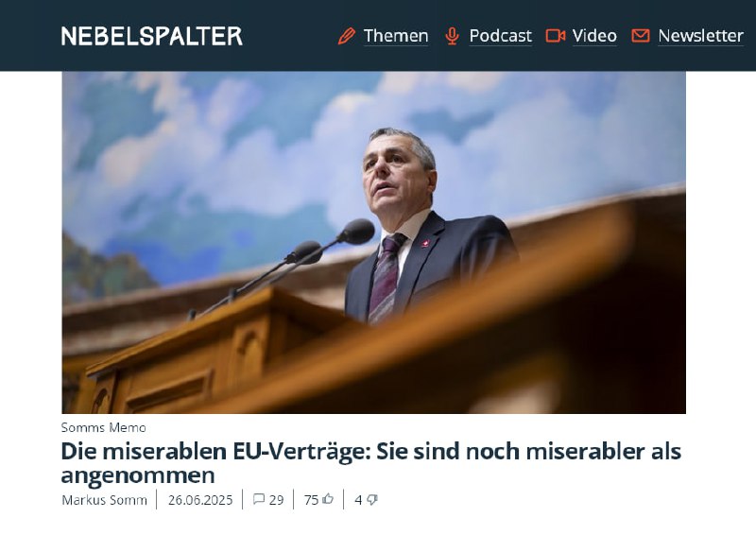This screenshot has width=756, height=535.
Task: Open the article's lead photo
Action: tap(373, 243)
